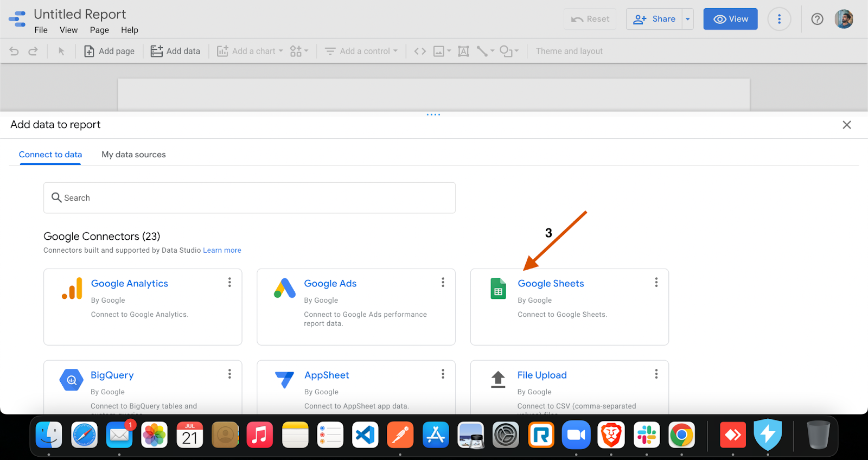Open Finder from the dock
Viewport: 868px width, 460px height.
[49, 435]
